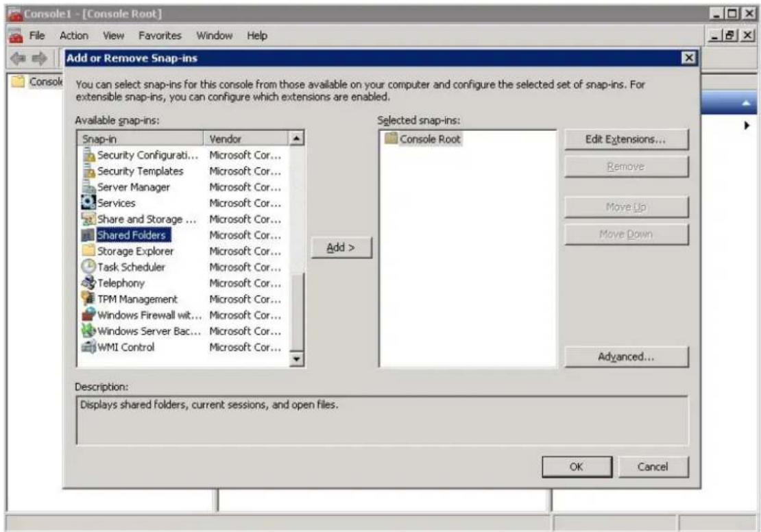This screenshot has height=532, width=761.
Task: Click the Console Root folder icon in selected snap-ins
Action: [x=391, y=138]
